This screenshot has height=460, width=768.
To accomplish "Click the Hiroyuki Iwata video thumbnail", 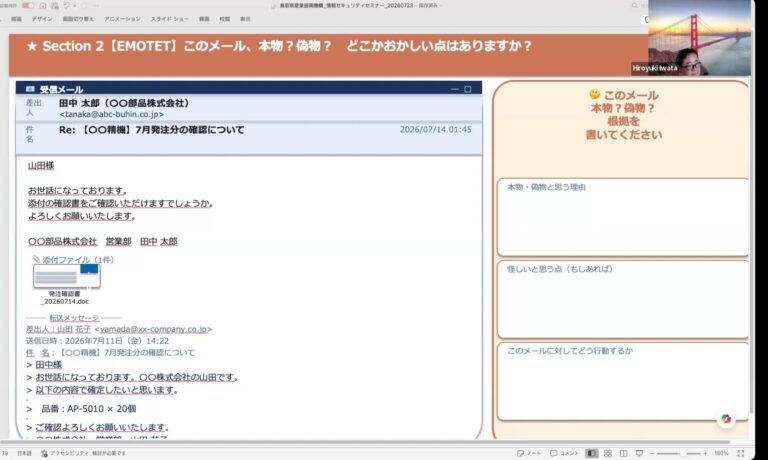I will pos(699,38).
